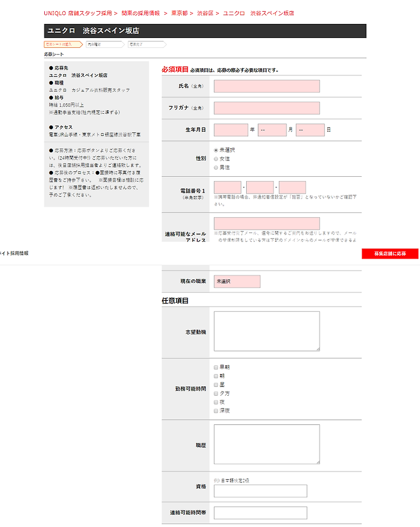The width and height of the screenshot is (420, 527).
Task: Click the last phone number field
Action: (292, 187)
